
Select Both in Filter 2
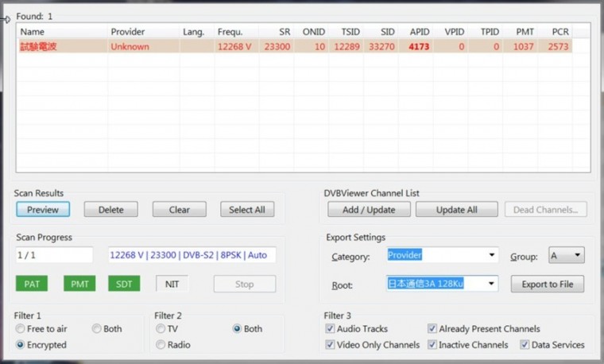[248, 328]
